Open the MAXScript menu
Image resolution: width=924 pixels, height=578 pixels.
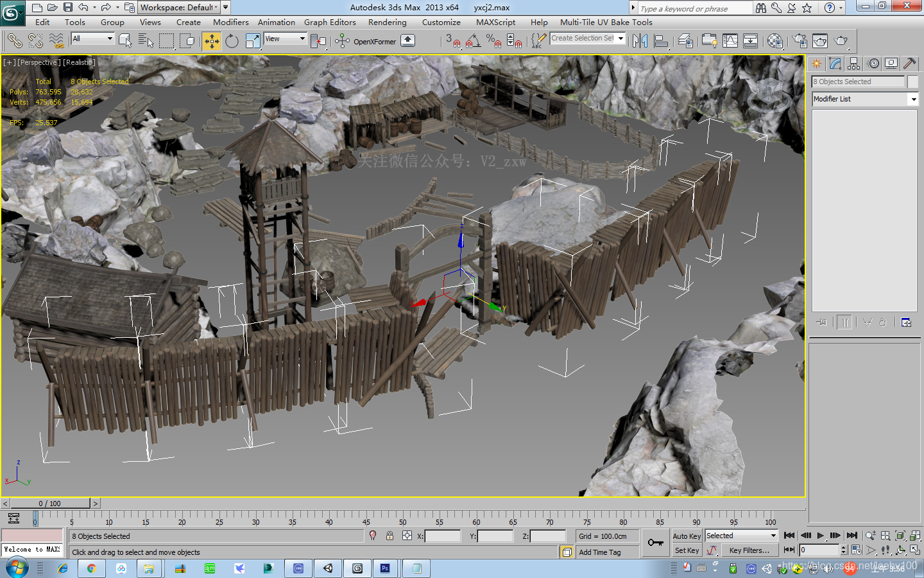click(495, 22)
